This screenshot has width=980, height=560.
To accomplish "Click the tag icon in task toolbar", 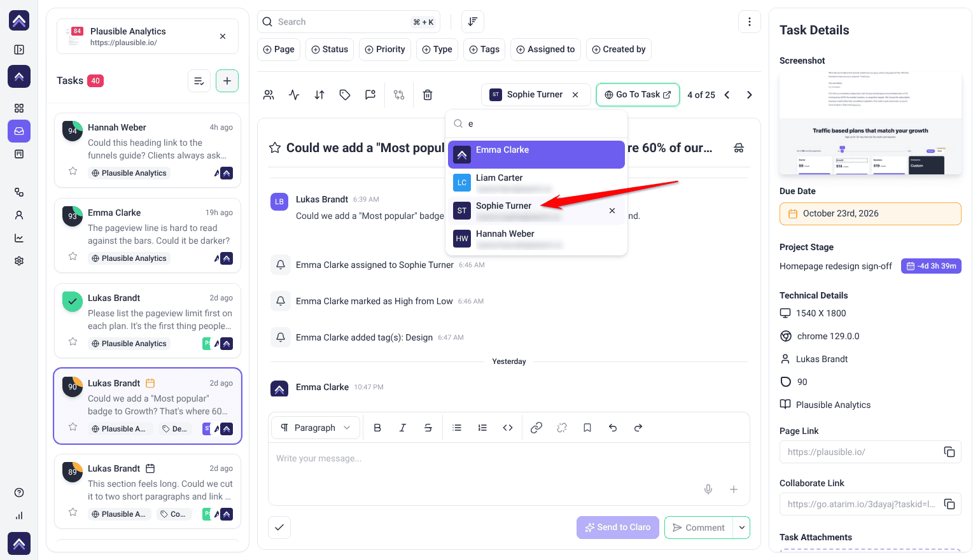I will click(345, 95).
